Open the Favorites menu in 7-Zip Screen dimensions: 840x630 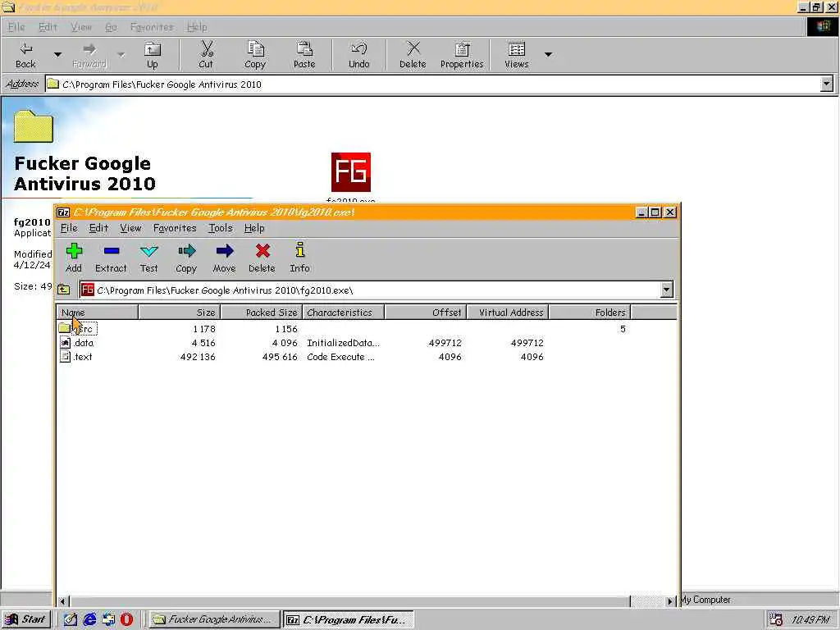point(175,228)
